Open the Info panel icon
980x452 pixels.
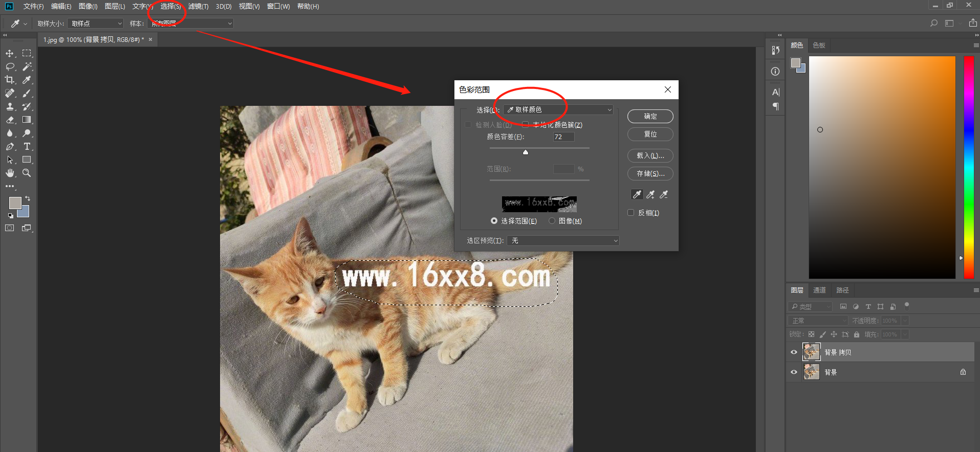point(775,72)
